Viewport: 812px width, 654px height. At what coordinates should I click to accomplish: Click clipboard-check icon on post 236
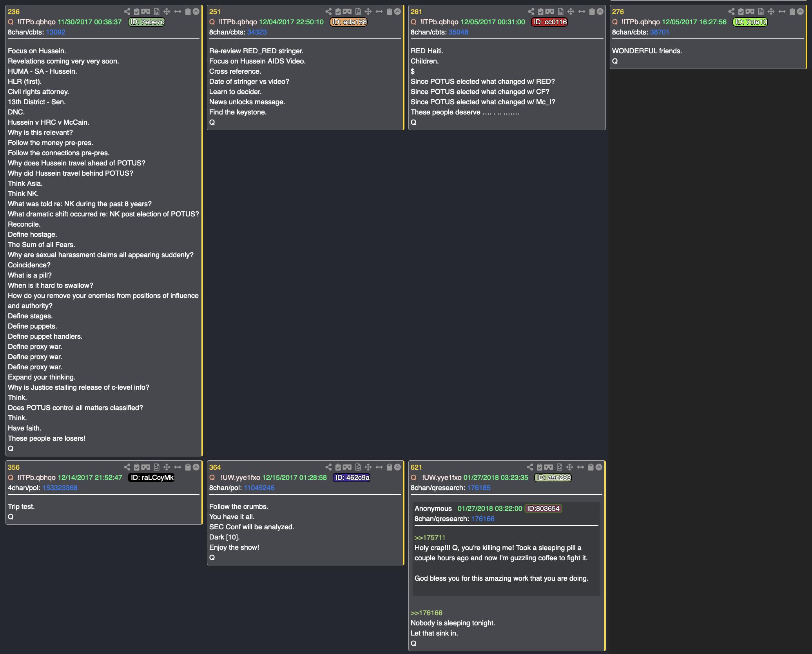click(x=137, y=11)
